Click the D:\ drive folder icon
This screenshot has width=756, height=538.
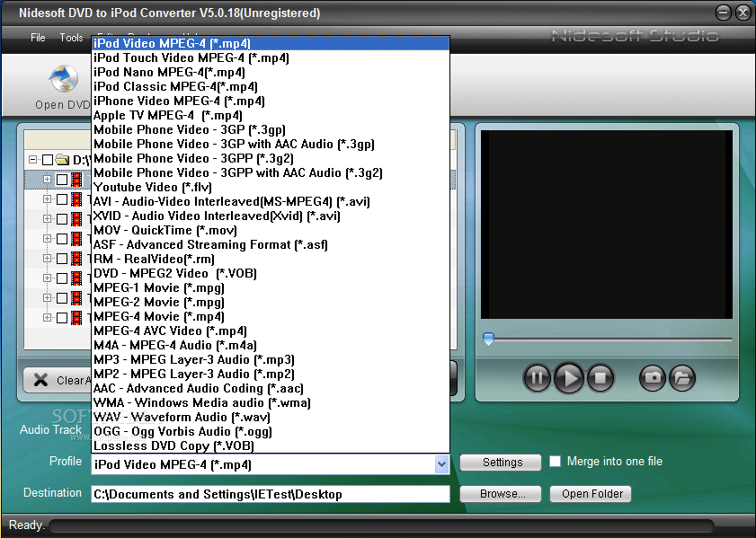tap(62, 160)
